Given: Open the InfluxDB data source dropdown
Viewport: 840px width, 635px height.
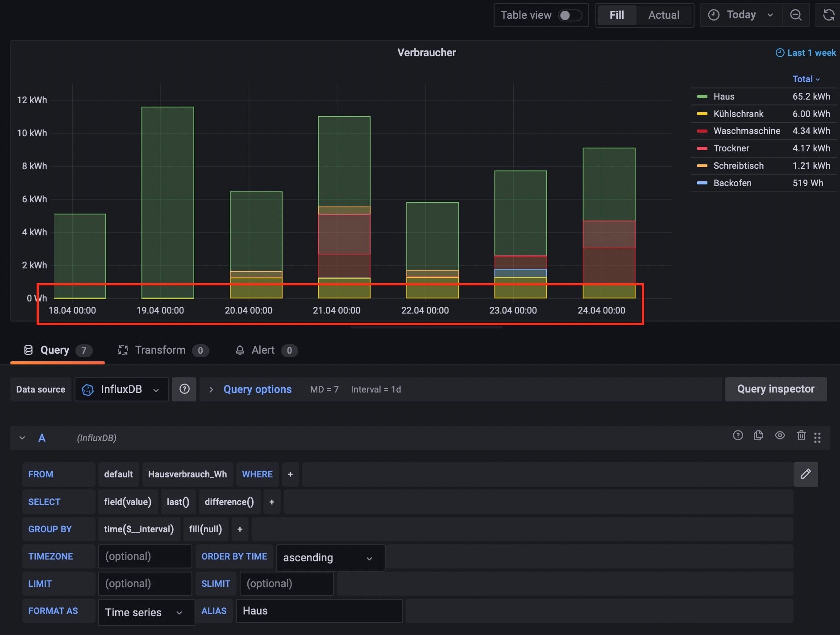Looking at the screenshot, I should click(x=121, y=389).
